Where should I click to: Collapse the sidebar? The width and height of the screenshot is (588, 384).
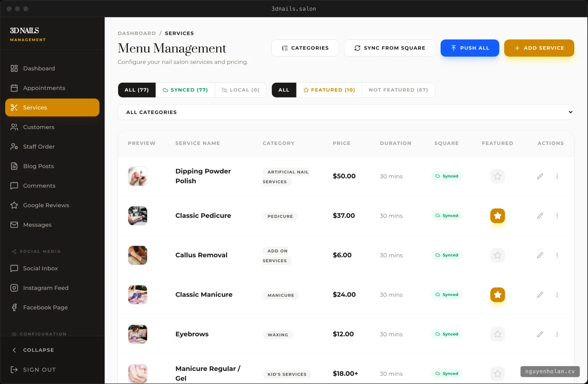click(52, 350)
